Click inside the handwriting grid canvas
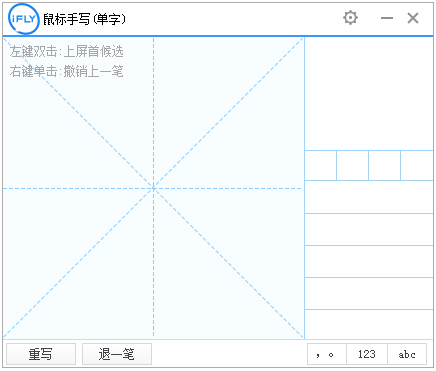The height and width of the screenshot is (371, 436). (153, 188)
